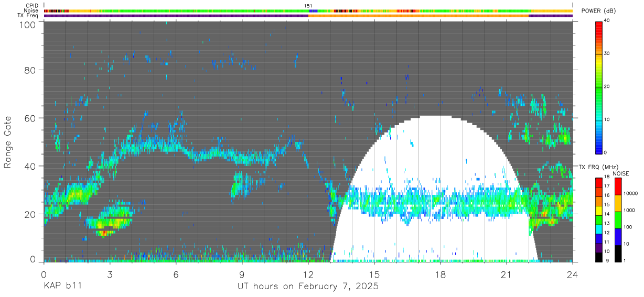Screen dimensions: 644x297
Task: Click the NOISE legend color bar
Action: (618, 219)
